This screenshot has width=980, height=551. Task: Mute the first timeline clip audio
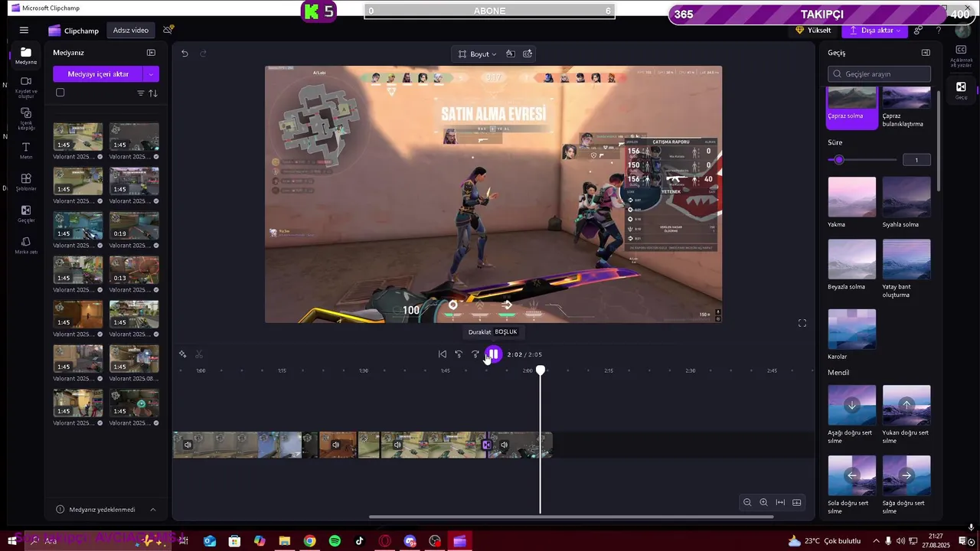click(x=188, y=445)
